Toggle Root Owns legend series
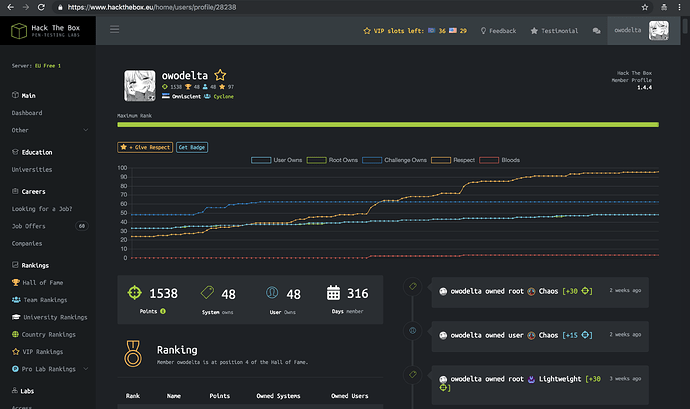 pyautogui.click(x=332, y=160)
